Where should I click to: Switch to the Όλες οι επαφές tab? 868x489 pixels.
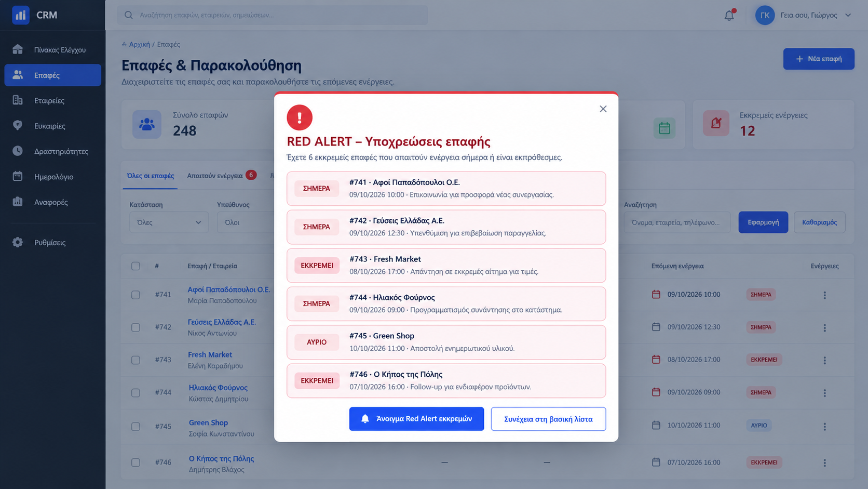pyautogui.click(x=151, y=176)
